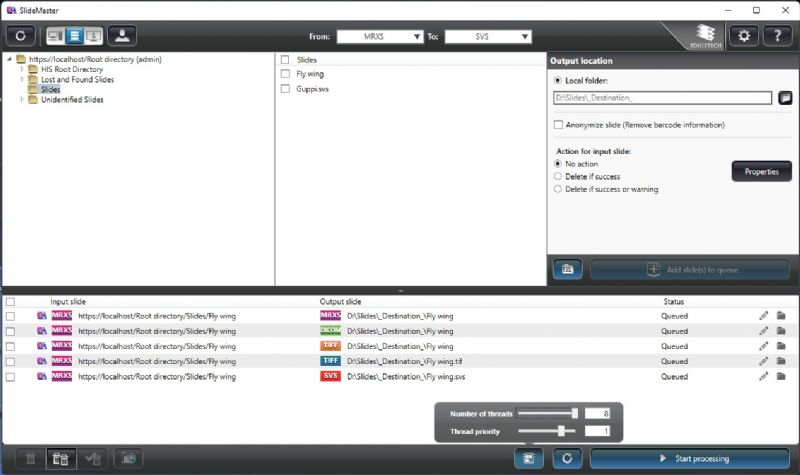The height and width of the screenshot is (475, 800).
Task: Edit the orange TIFF output row
Action: [x=763, y=346]
